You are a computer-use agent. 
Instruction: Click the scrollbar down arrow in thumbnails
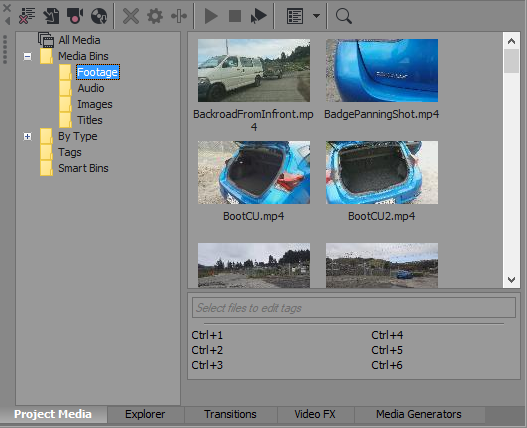(512, 280)
